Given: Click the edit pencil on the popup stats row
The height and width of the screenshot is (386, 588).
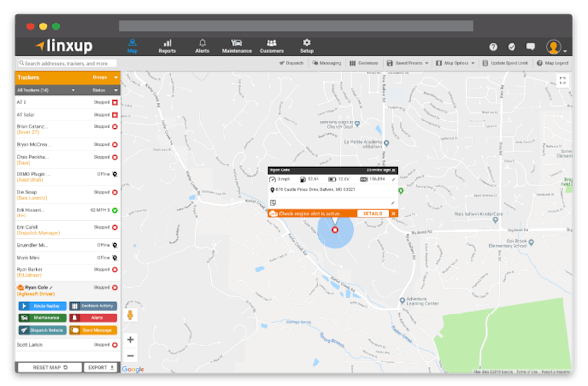Looking at the screenshot, I should point(393,180).
